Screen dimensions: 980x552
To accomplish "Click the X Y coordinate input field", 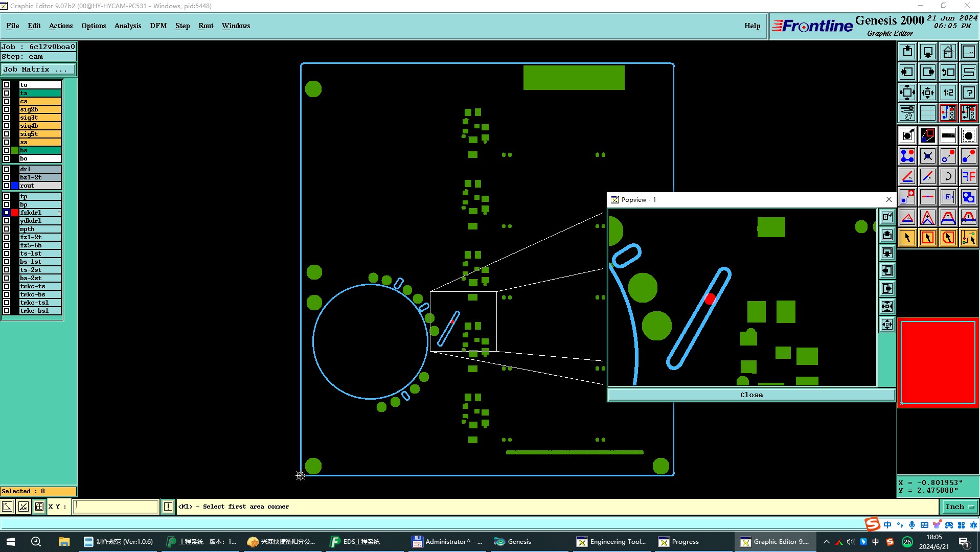I will pos(116,507).
